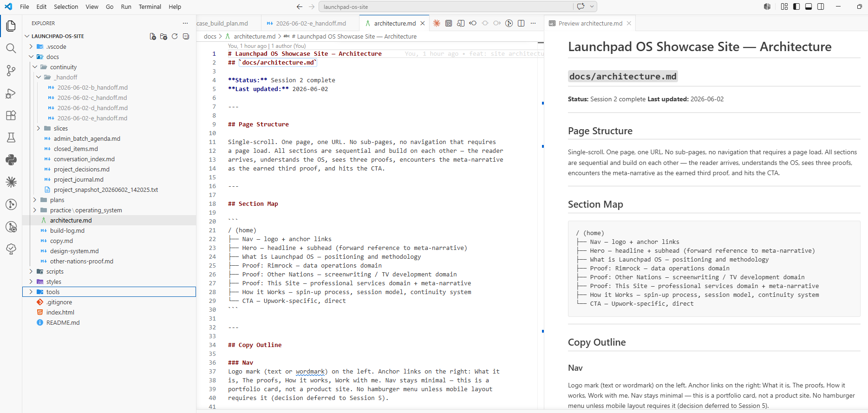Open preview to the side icon

[x=461, y=23]
